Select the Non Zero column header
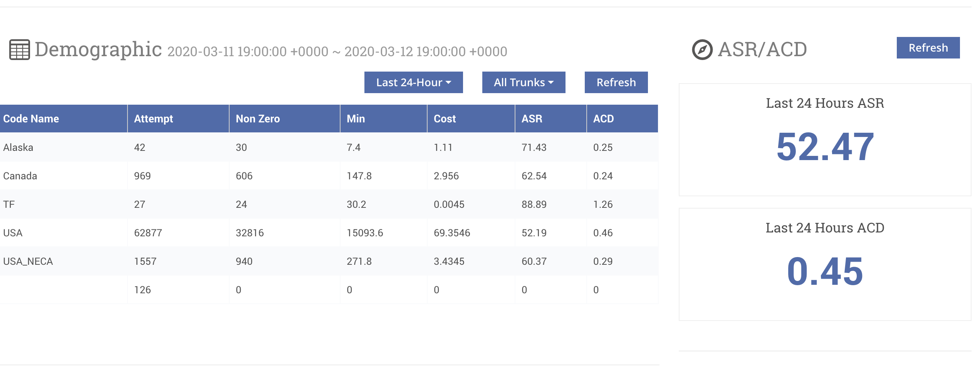 tap(258, 119)
